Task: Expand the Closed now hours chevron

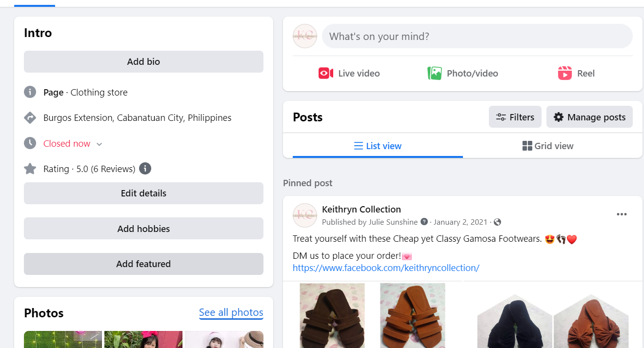Action: tap(100, 144)
